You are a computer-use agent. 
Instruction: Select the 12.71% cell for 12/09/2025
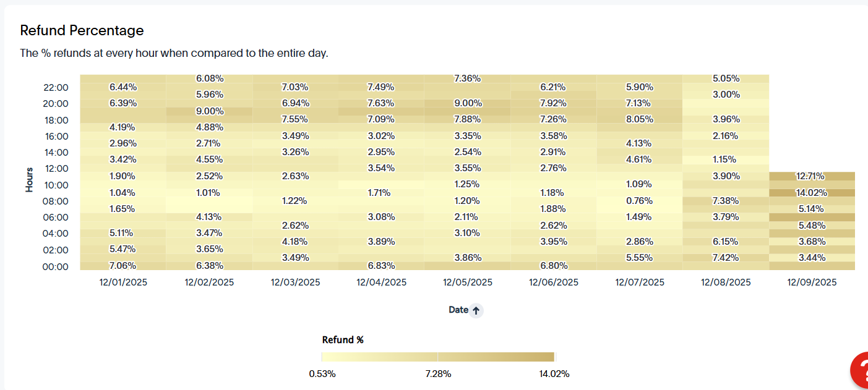(x=812, y=176)
